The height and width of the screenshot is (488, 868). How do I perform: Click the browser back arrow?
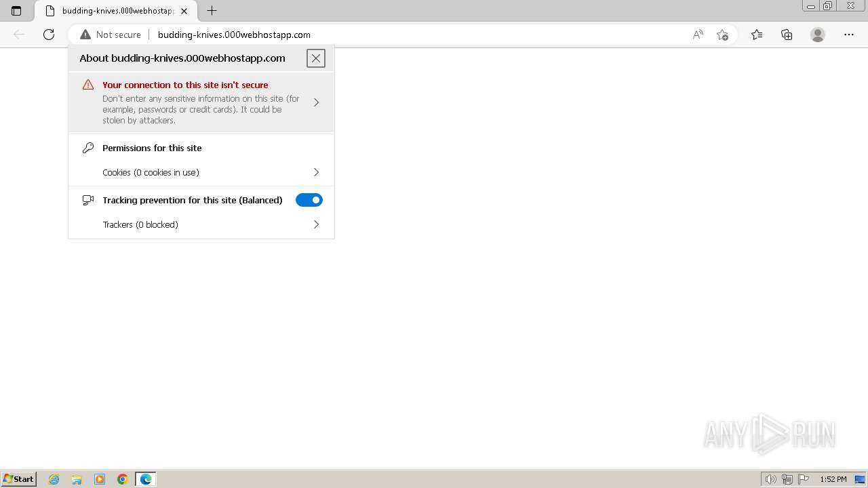[19, 35]
